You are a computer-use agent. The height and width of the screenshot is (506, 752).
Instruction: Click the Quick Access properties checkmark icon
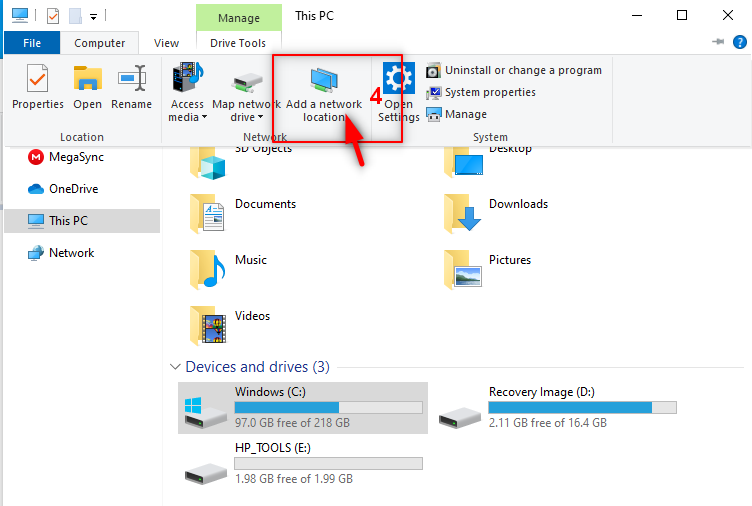53,16
